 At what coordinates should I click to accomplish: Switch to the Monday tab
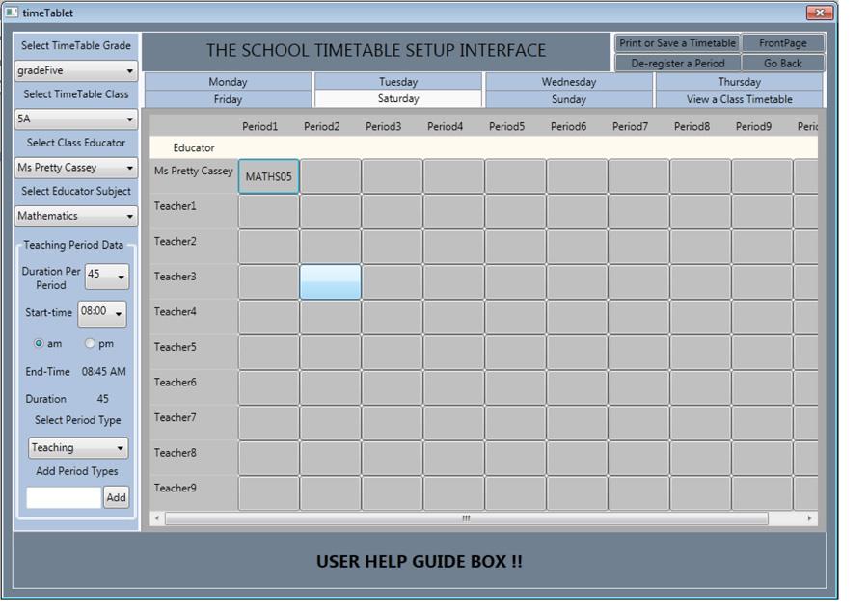[x=228, y=82]
